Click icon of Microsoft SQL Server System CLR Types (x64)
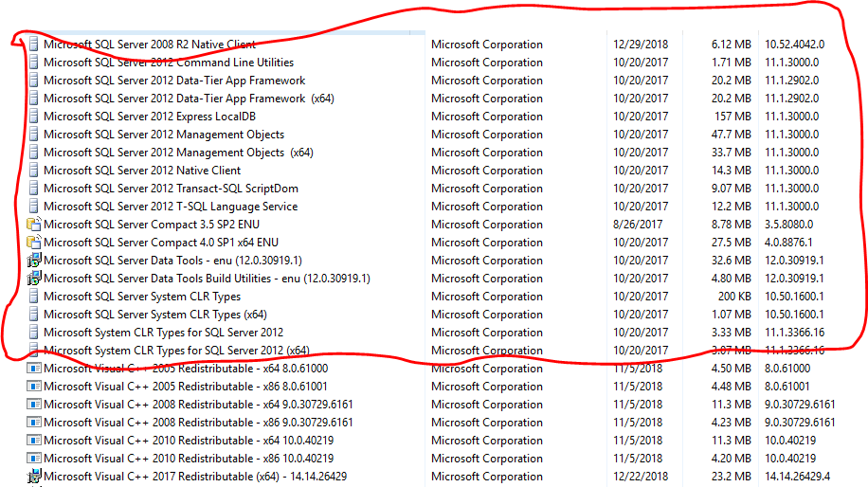The image size is (868, 487). tap(34, 315)
